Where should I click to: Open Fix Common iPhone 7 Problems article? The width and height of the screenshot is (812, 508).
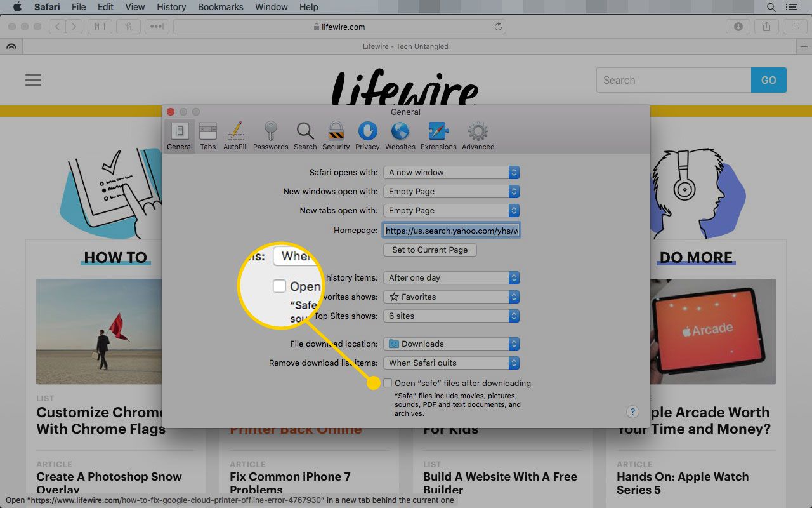tap(290, 483)
